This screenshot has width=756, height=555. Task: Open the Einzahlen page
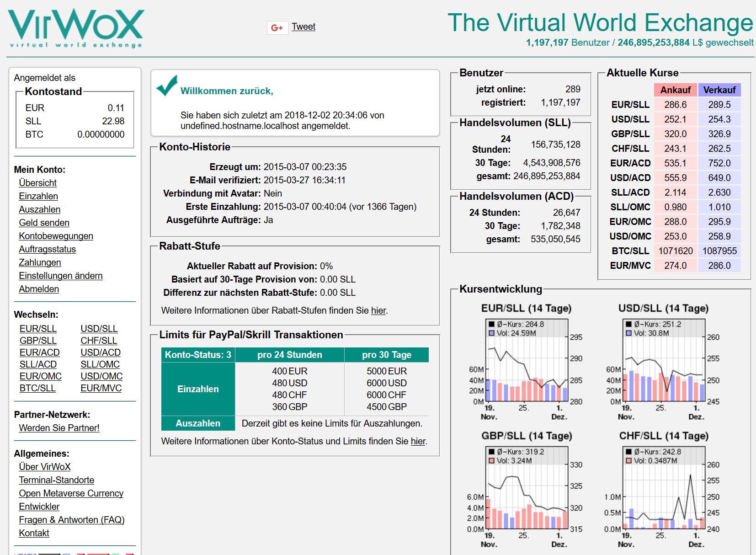tap(38, 196)
